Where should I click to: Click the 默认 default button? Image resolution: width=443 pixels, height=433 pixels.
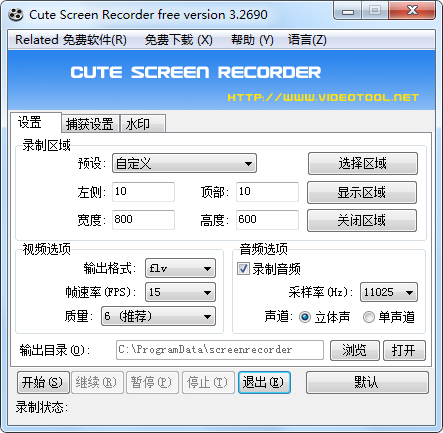[x=367, y=382]
